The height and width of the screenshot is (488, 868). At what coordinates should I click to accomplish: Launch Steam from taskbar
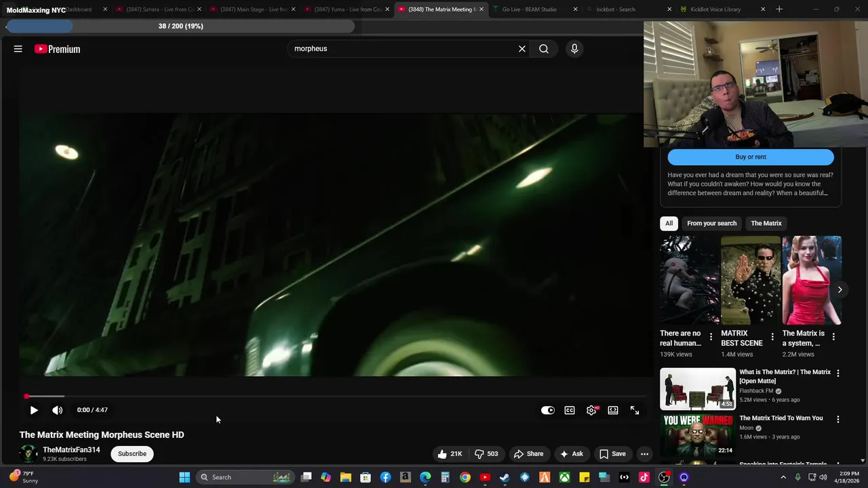[x=505, y=477]
